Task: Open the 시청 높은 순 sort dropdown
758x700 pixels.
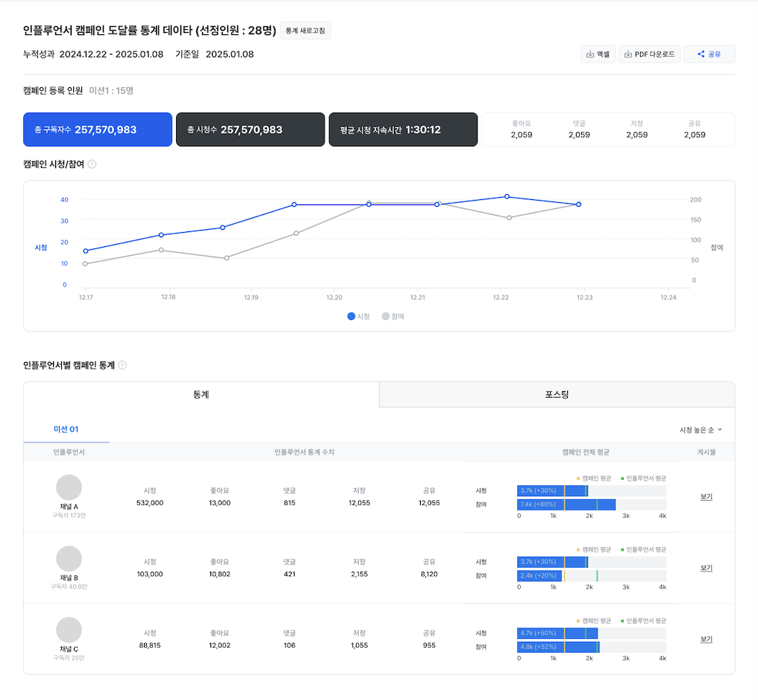Action: pos(701,430)
